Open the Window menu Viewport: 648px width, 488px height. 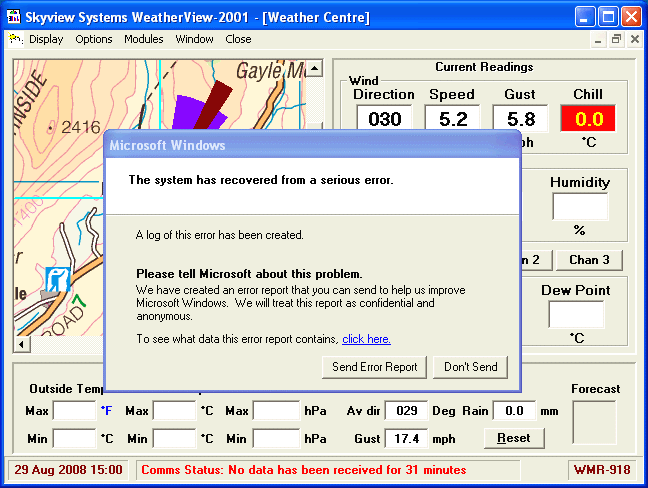[x=194, y=40]
